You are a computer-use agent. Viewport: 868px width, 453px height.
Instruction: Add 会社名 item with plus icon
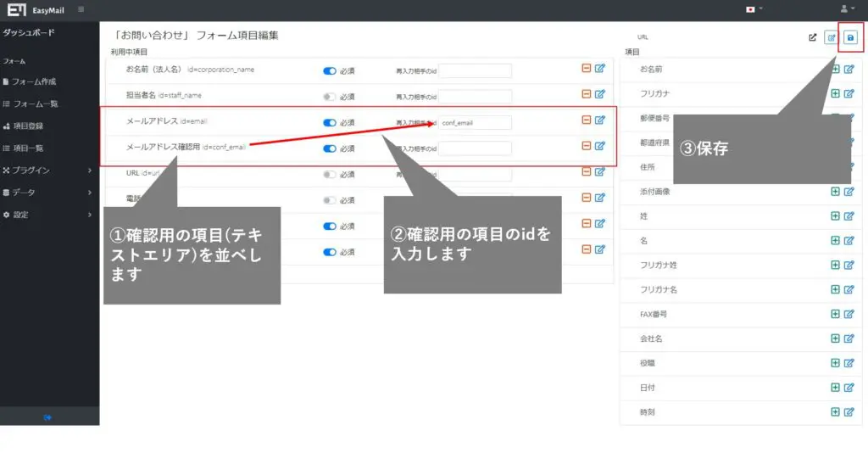(x=835, y=338)
